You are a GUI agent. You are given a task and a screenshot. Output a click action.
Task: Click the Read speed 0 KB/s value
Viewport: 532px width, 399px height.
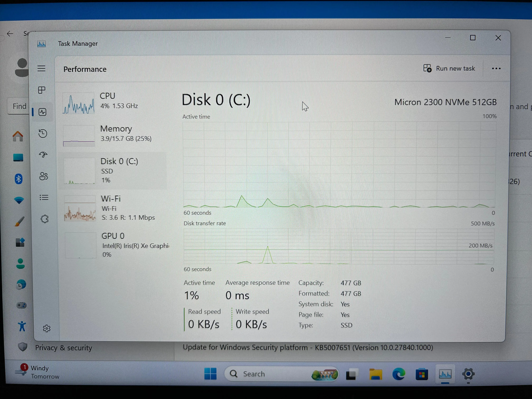(x=204, y=324)
